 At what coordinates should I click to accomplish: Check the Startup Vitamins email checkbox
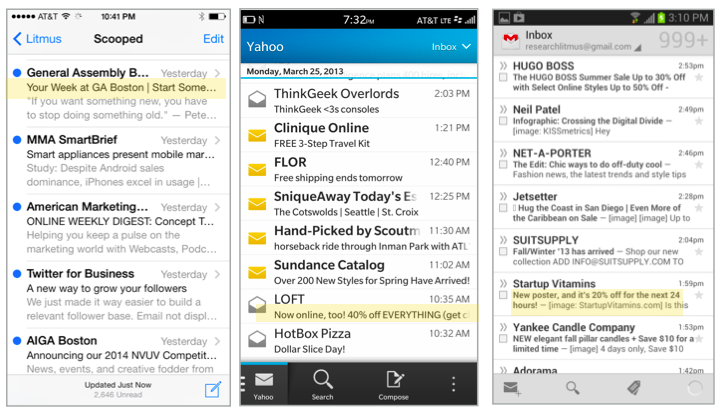coord(503,295)
